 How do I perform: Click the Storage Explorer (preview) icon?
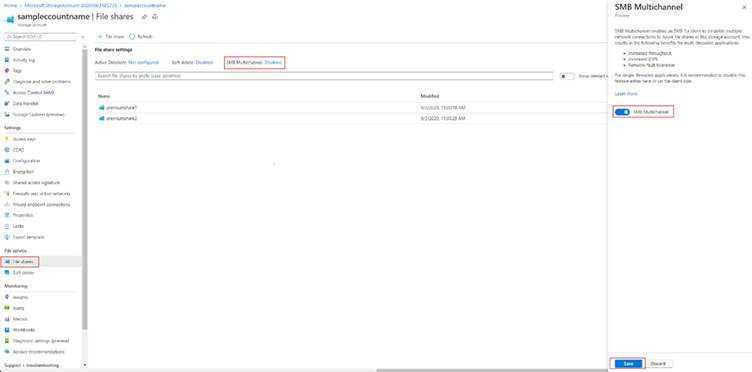point(7,115)
